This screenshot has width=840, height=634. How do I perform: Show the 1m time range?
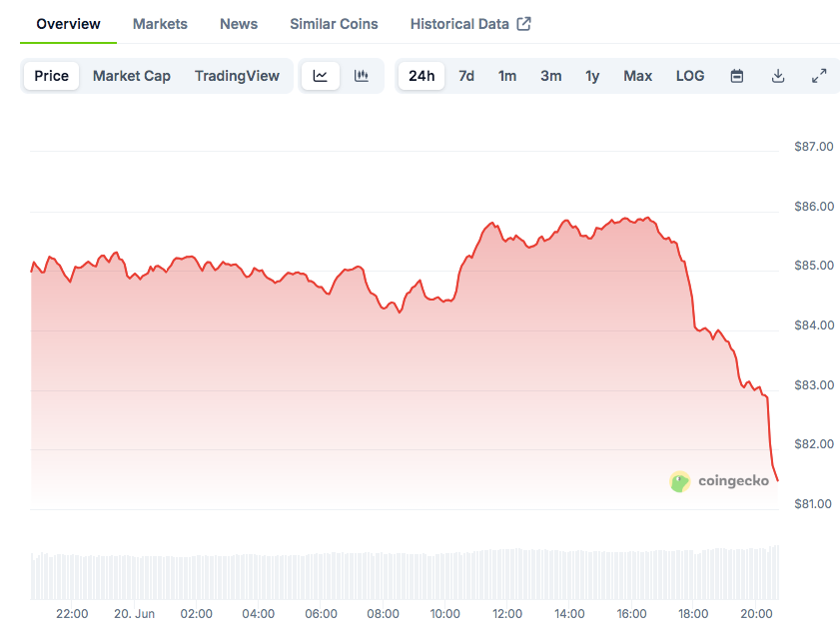507,76
